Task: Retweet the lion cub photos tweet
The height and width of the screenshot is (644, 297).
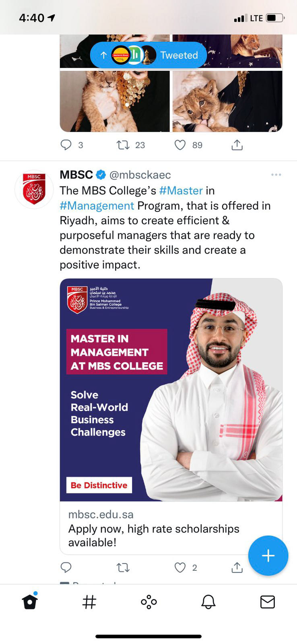Action: click(x=123, y=145)
